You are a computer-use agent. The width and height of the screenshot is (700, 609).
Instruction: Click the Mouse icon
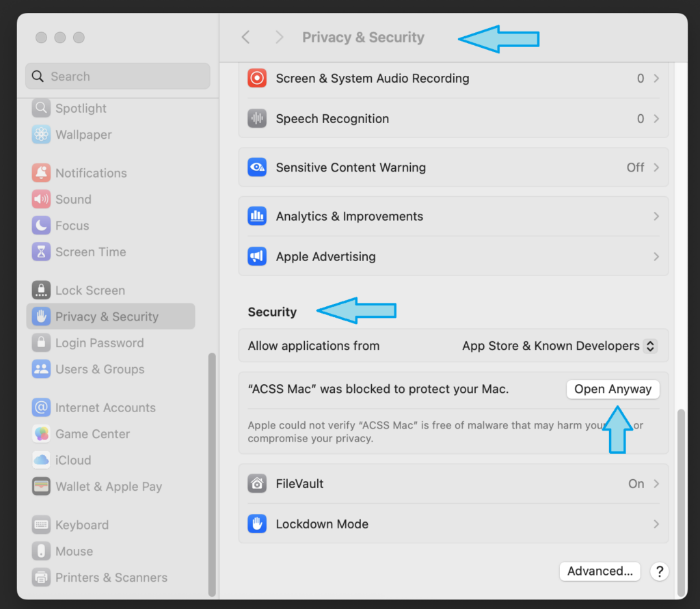point(41,552)
